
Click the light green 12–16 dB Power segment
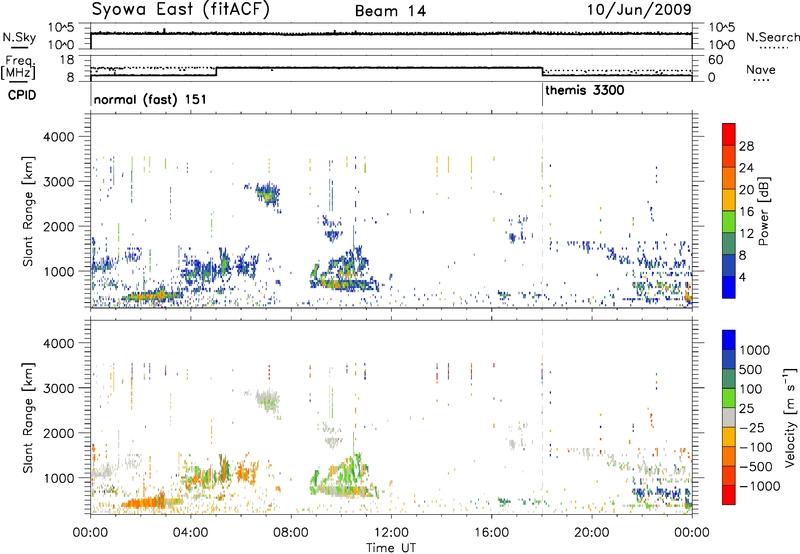coord(729,221)
